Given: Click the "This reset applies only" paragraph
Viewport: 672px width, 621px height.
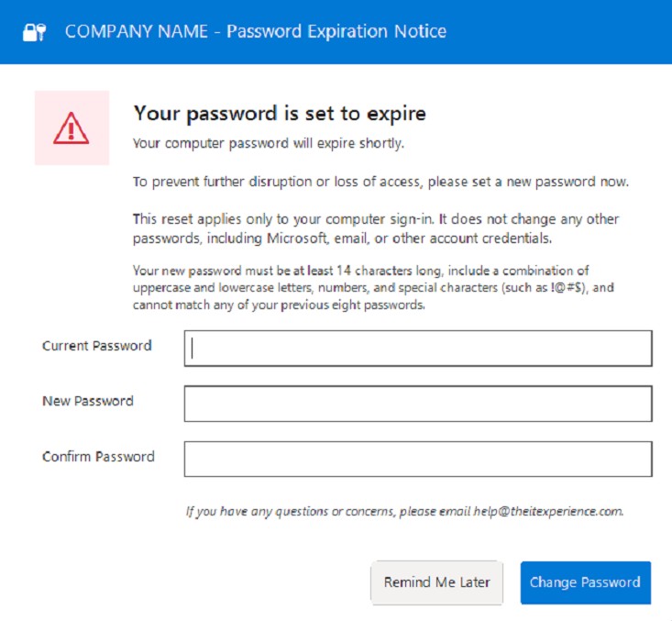Looking at the screenshot, I should click(x=376, y=228).
